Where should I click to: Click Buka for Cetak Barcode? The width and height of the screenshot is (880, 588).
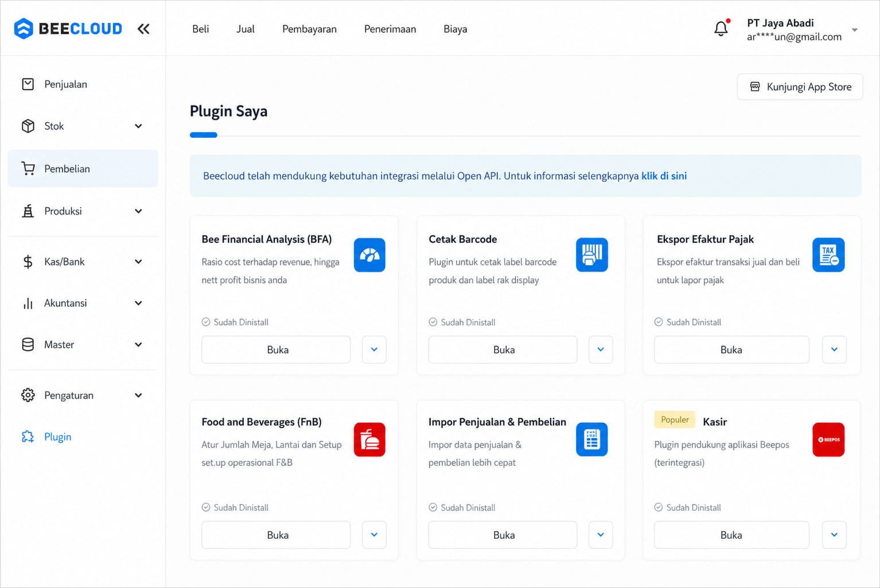click(x=503, y=349)
